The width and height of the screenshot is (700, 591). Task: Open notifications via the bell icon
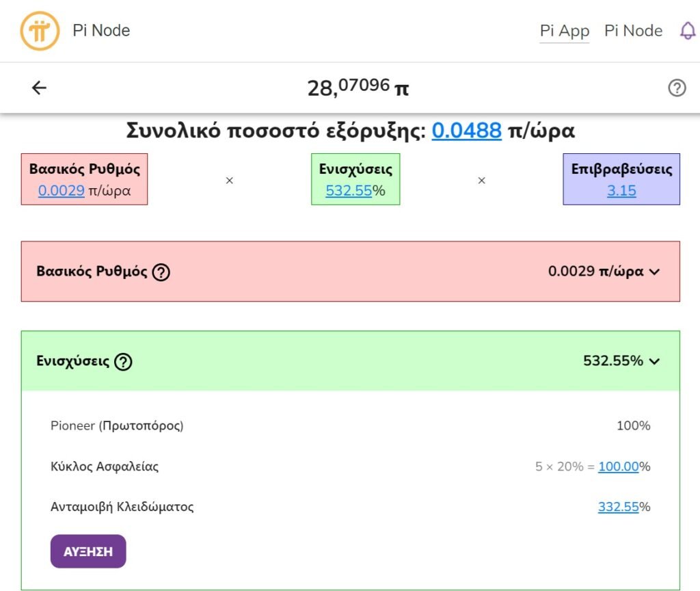(x=687, y=31)
